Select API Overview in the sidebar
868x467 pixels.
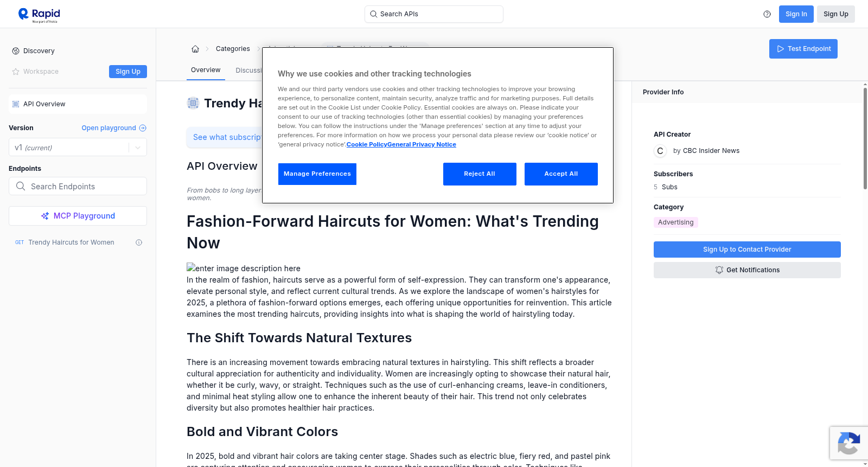(x=78, y=104)
